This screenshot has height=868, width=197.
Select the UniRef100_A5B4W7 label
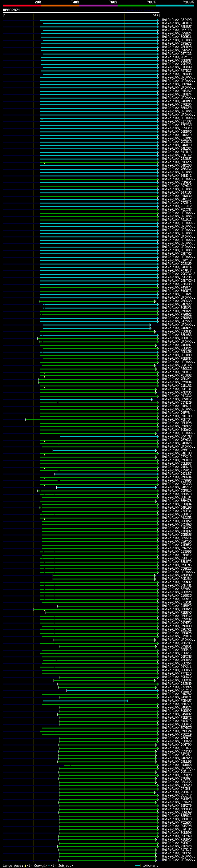click(x=177, y=701)
